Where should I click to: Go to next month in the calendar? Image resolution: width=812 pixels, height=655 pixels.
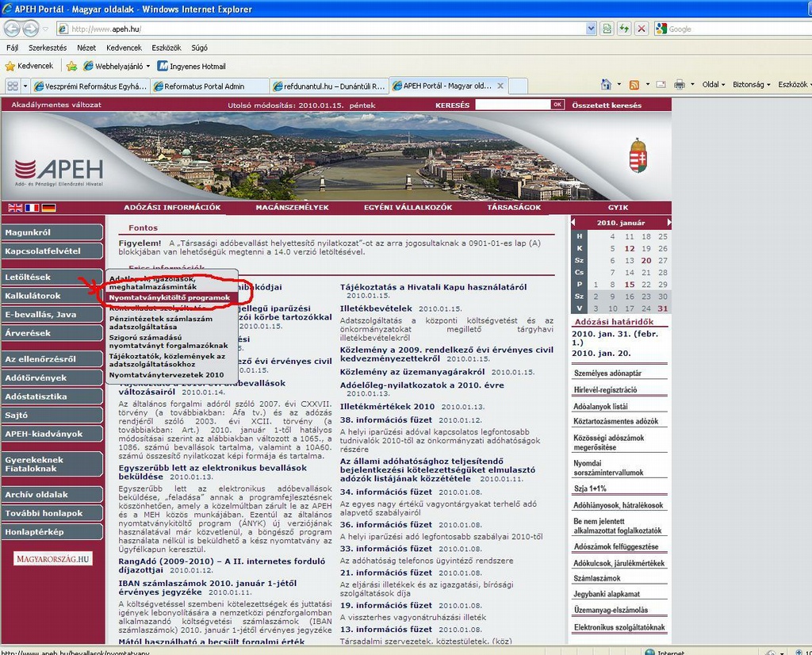(x=669, y=223)
